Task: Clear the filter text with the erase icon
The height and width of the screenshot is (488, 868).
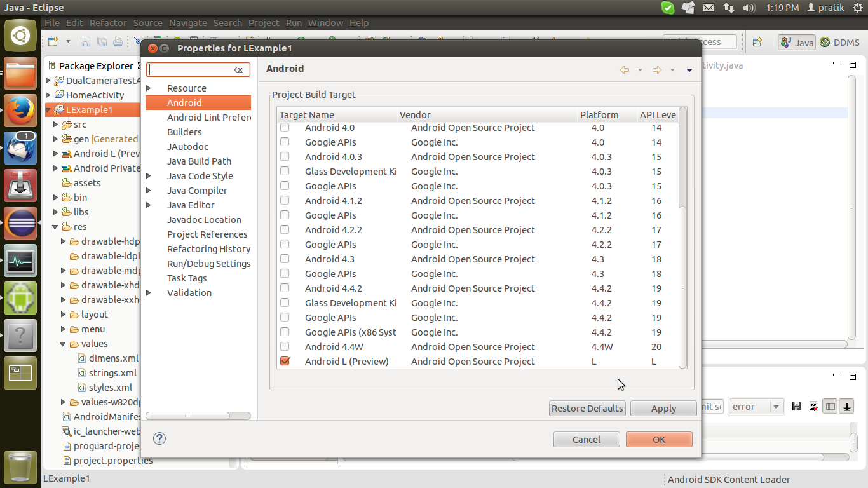Action: [239, 70]
